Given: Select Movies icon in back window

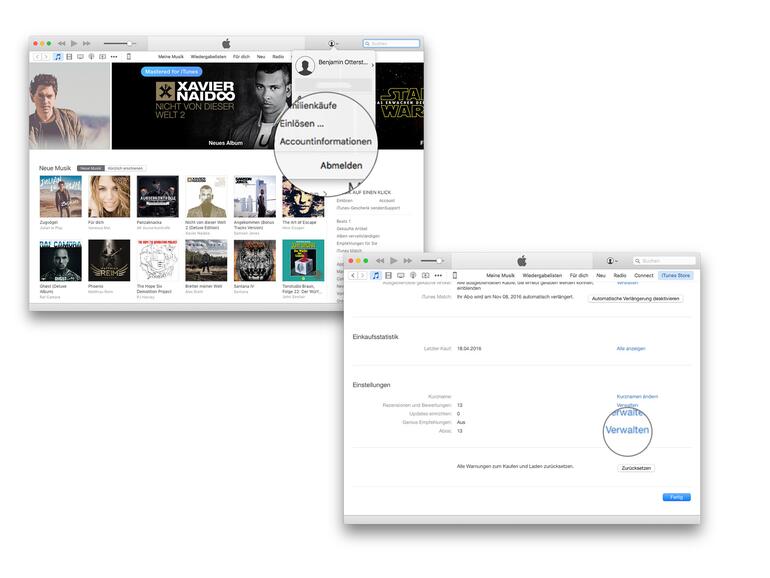Looking at the screenshot, I should click(x=69, y=57).
